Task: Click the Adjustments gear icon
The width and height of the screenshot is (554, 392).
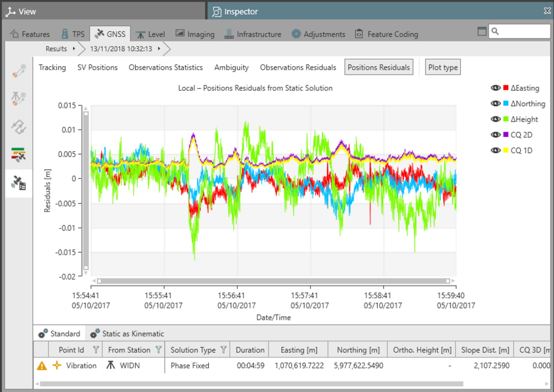Action: [296, 34]
